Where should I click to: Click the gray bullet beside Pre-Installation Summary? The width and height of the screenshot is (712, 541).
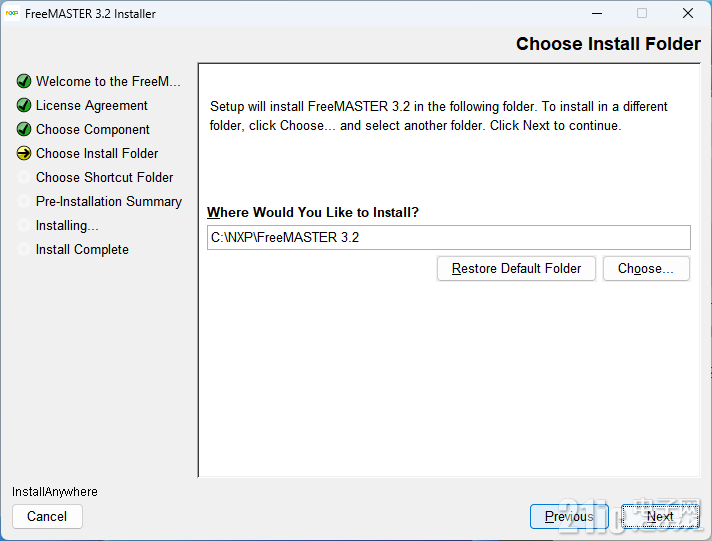click(24, 201)
